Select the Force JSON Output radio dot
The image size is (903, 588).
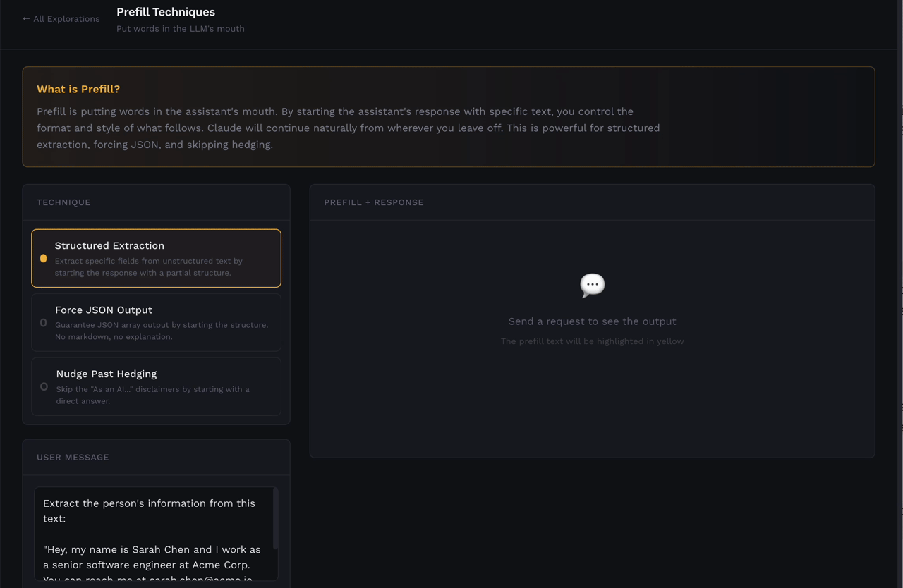click(43, 323)
